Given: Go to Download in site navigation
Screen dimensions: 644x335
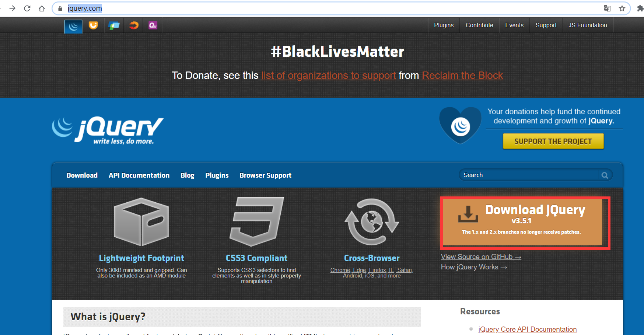Looking at the screenshot, I should 82,175.
